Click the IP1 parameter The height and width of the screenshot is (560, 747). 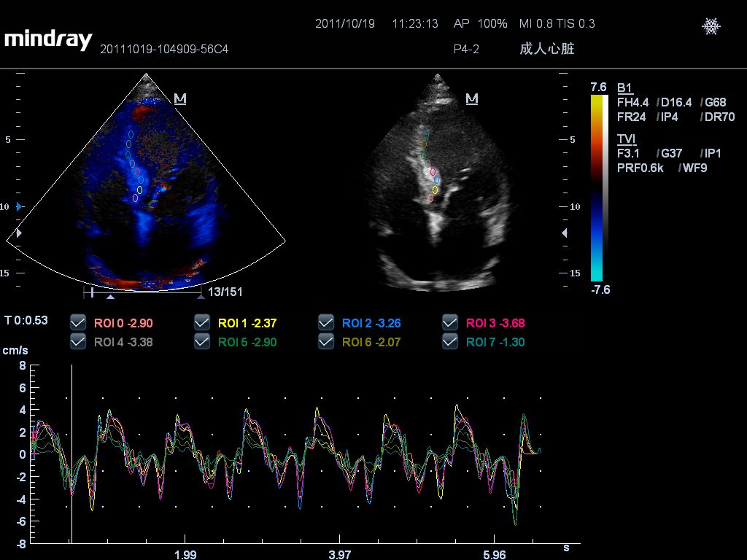(713, 153)
